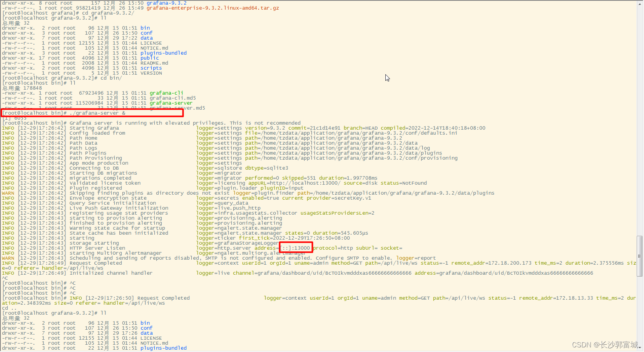Click the 'cd bin/' command
This screenshot has height=352, width=644.
click(x=111, y=78)
